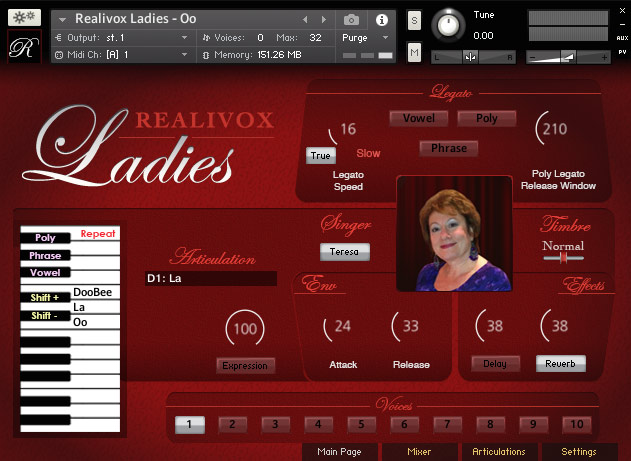
Task: Toggle the True legato button
Action: click(x=321, y=155)
